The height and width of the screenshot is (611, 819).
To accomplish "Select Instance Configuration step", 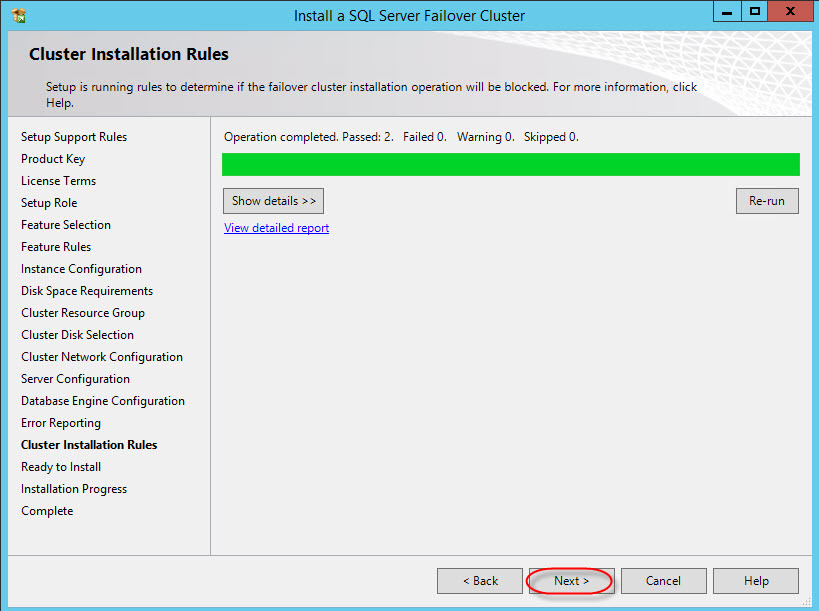I will tap(81, 269).
